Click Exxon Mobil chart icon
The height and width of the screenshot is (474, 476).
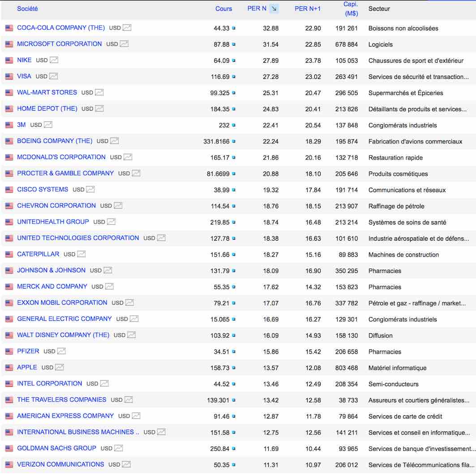[129, 302]
